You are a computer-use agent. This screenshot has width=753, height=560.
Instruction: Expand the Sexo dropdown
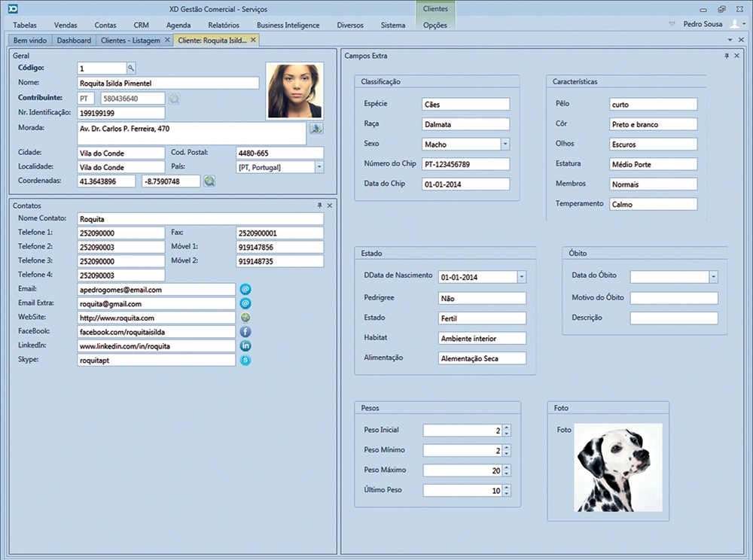(505, 144)
